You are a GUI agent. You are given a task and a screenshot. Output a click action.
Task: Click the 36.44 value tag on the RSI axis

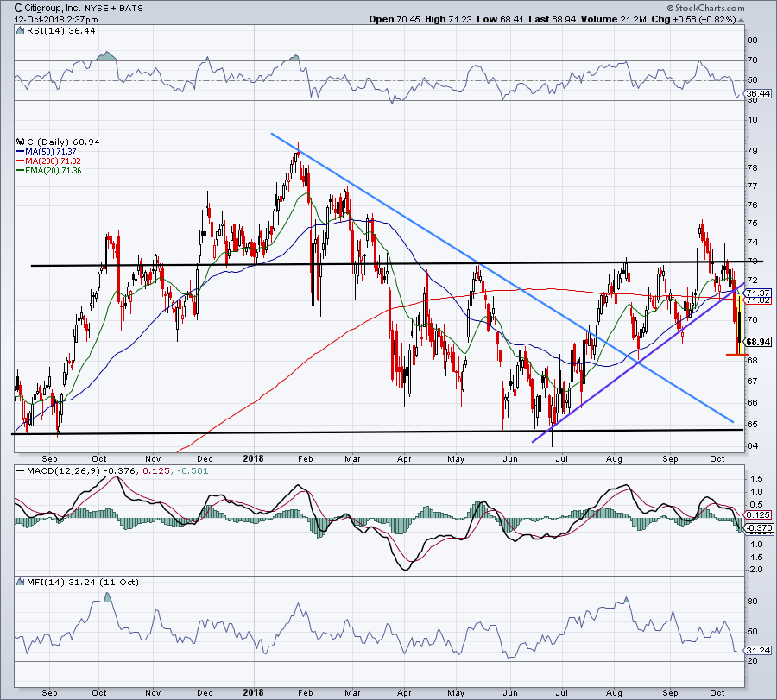(x=758, y=93)
